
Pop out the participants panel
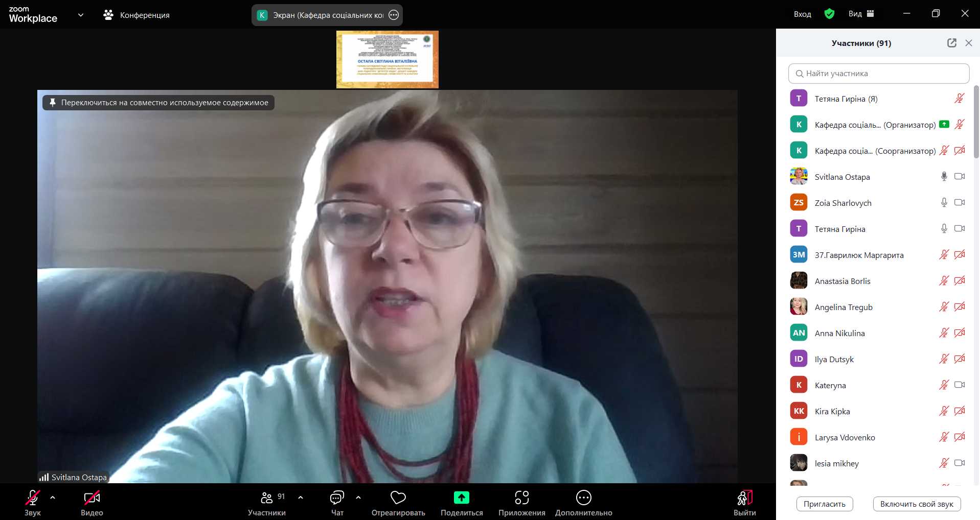(952, 43)
